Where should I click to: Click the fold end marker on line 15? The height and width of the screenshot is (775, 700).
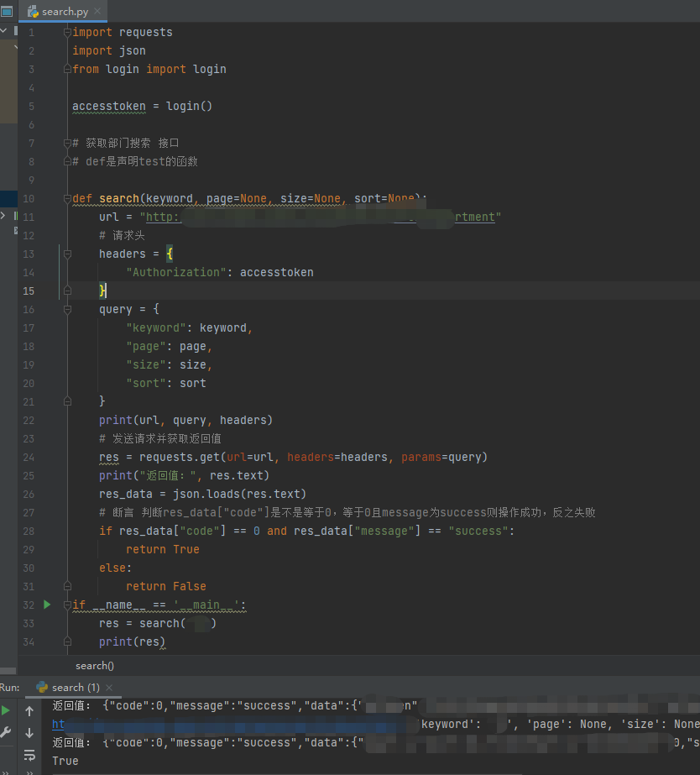(67, 291)
